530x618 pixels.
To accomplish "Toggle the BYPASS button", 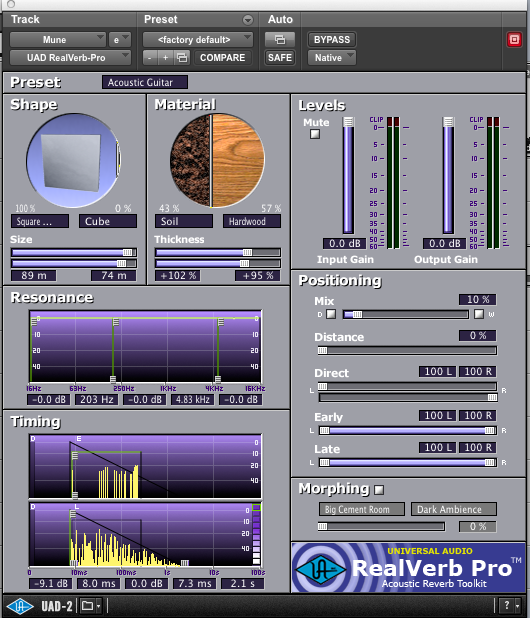I will point(332,39).
